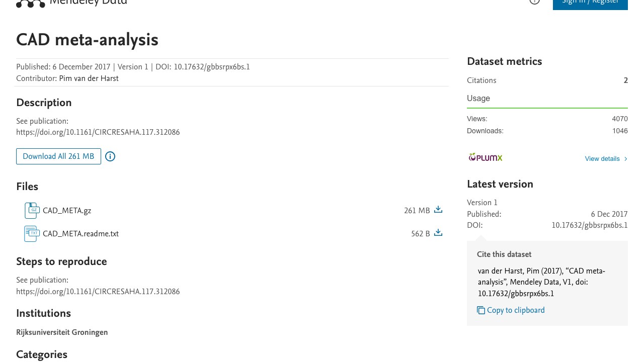
Task: Select the CAD meta-analysis page title
Action: coord(87,40)
